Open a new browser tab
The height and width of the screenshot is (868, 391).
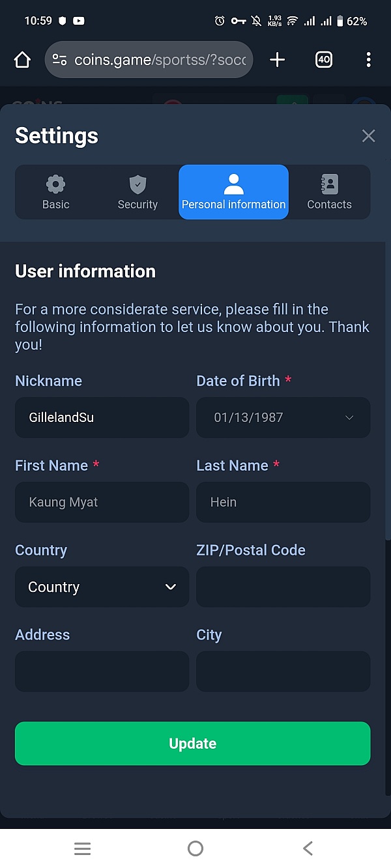pos(278,60)
